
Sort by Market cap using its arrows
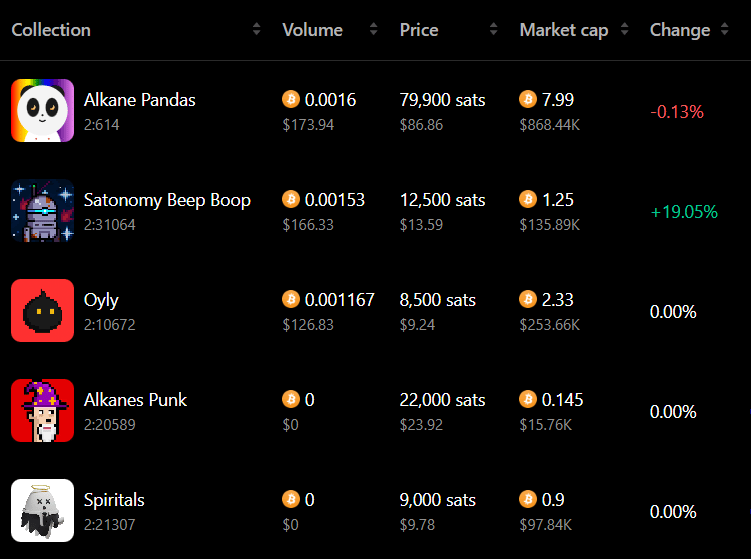624,29
